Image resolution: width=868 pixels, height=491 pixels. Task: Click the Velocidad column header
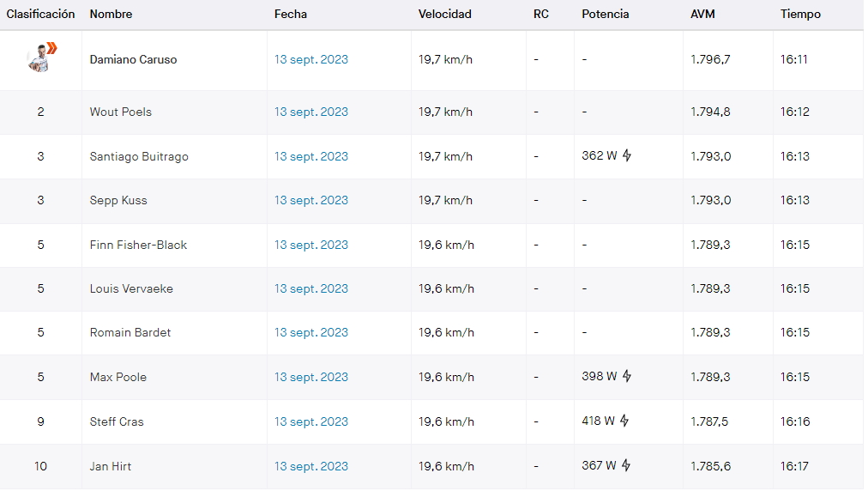coord(444,15)
